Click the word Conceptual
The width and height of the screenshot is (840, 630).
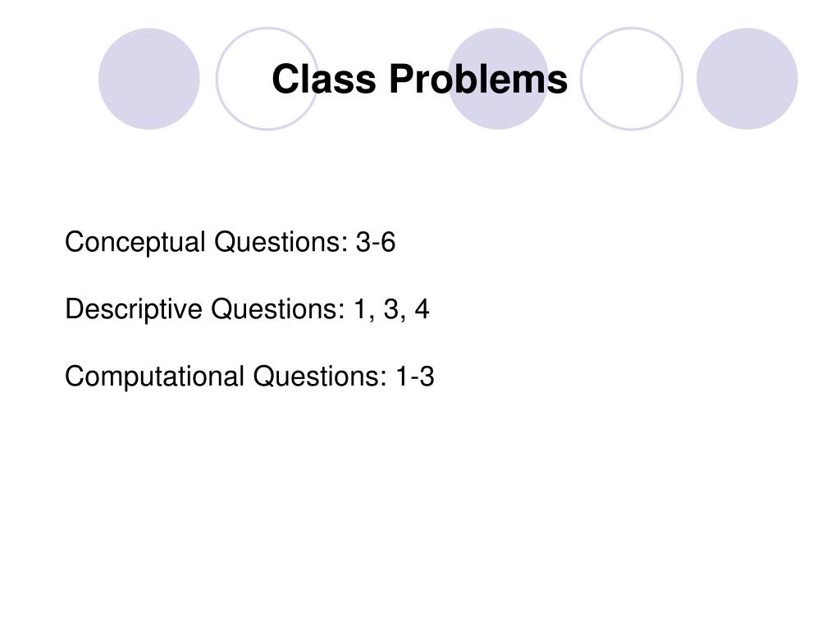coord(135,242)
